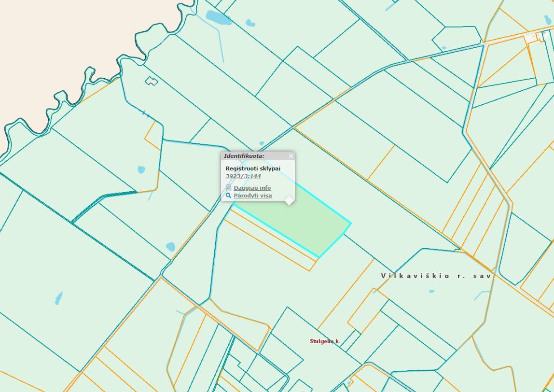
Task: Click the Identifikuota: popup title
Action: tap(244, 156)
